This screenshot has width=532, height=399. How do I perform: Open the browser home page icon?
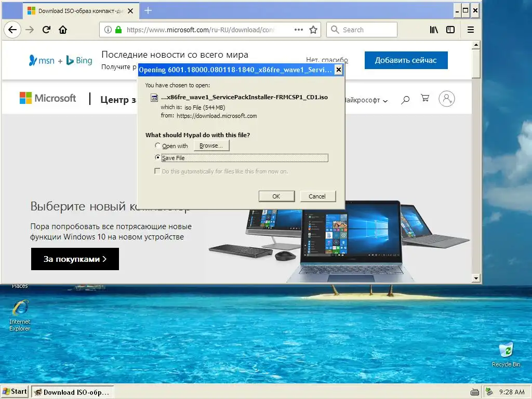pyautogui.click(x=63, y=30)
